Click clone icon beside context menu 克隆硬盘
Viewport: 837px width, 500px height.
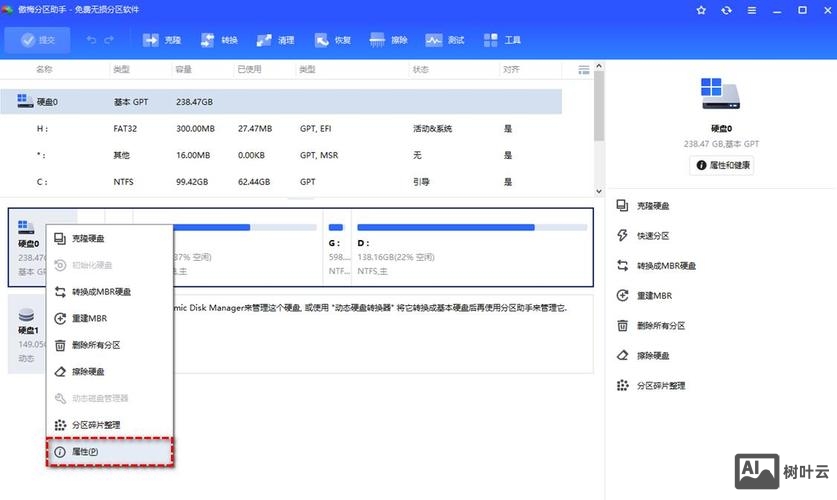[60, 238]
